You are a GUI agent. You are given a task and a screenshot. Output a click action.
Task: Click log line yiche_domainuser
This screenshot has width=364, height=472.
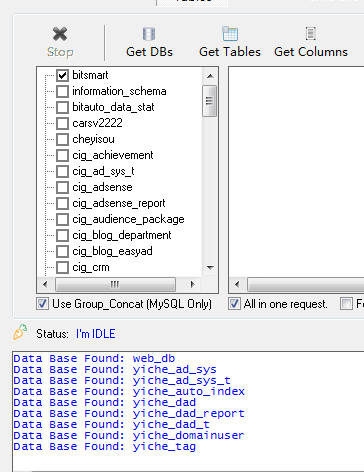[x=129, y=435]
